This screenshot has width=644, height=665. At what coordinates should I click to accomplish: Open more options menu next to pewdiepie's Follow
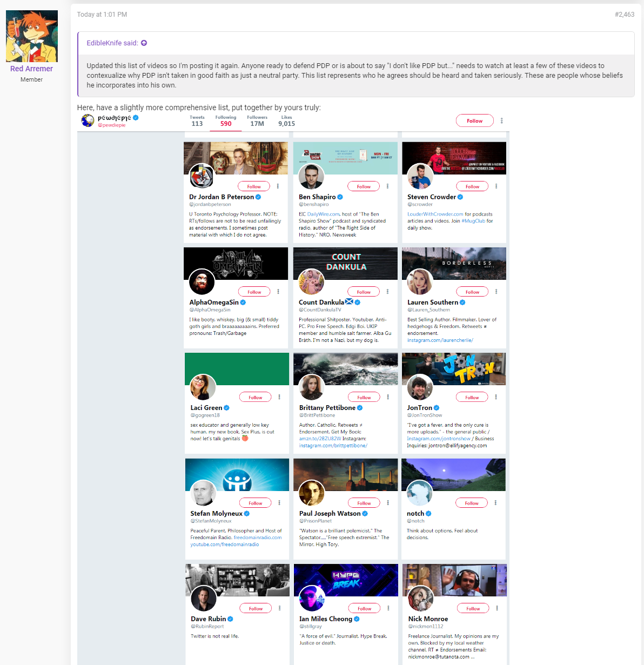pos(502,121)
